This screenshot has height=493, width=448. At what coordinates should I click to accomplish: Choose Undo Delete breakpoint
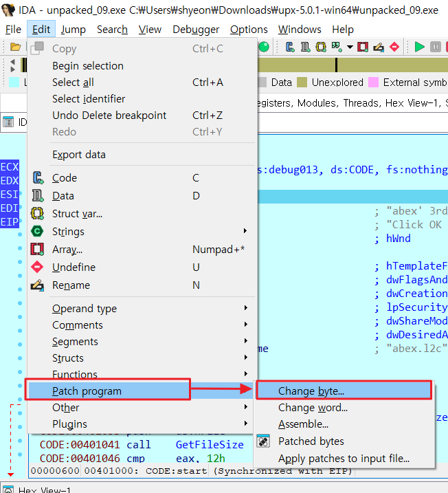(142, 116)
